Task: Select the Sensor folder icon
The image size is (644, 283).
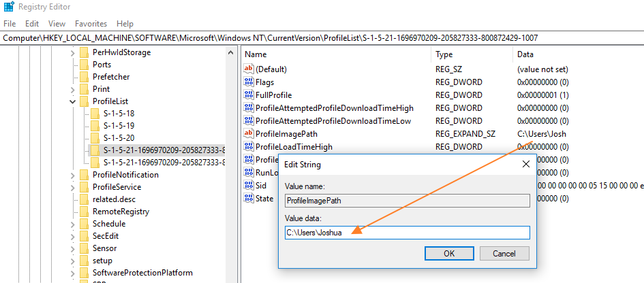Action: coord(85,248)
